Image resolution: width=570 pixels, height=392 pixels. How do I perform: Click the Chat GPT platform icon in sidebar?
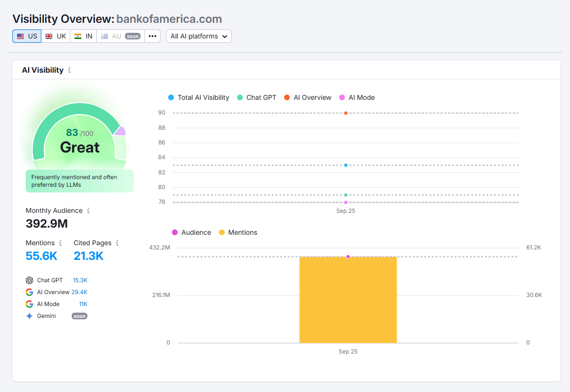(30, 280)
